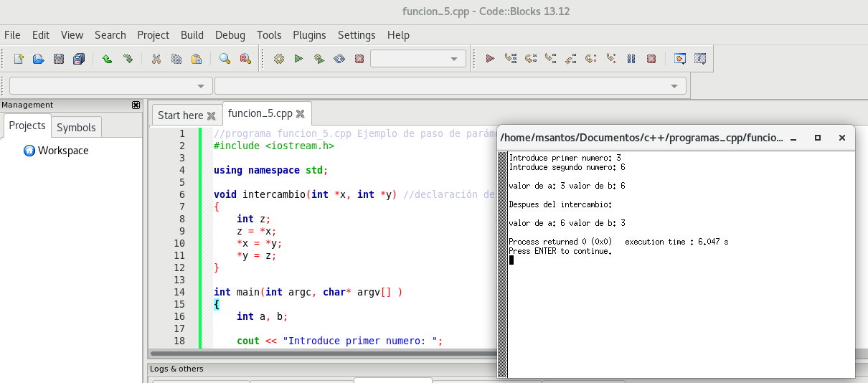Switch to the Start here tab
Viewport: 868px width, 383px height.
[x=180, y=115]
